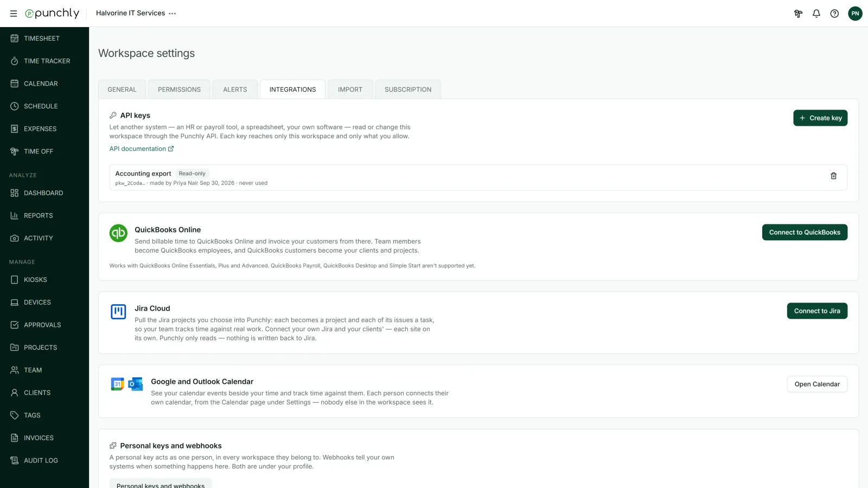Open the PN user avatar menu
This screenshot has height=488, width=868.
point(855,14)
